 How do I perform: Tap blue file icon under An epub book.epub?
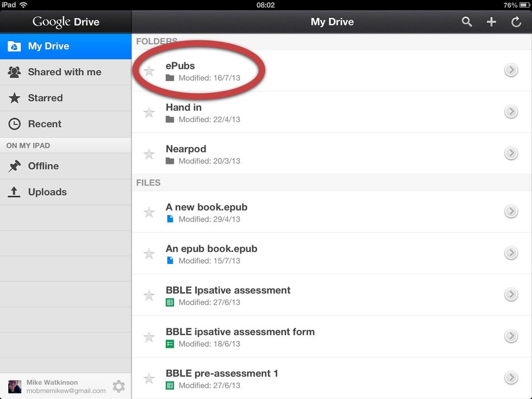coord(170,261)
